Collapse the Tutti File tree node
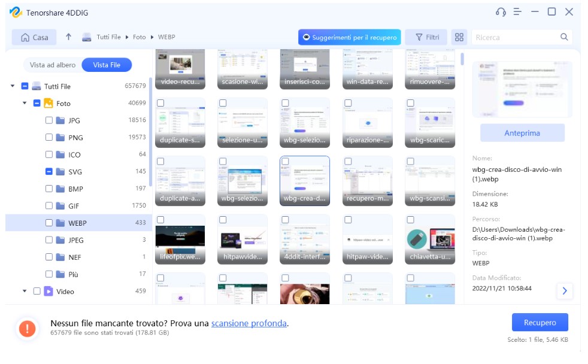The height and width of the screenshot is (364, 588). 13,86
